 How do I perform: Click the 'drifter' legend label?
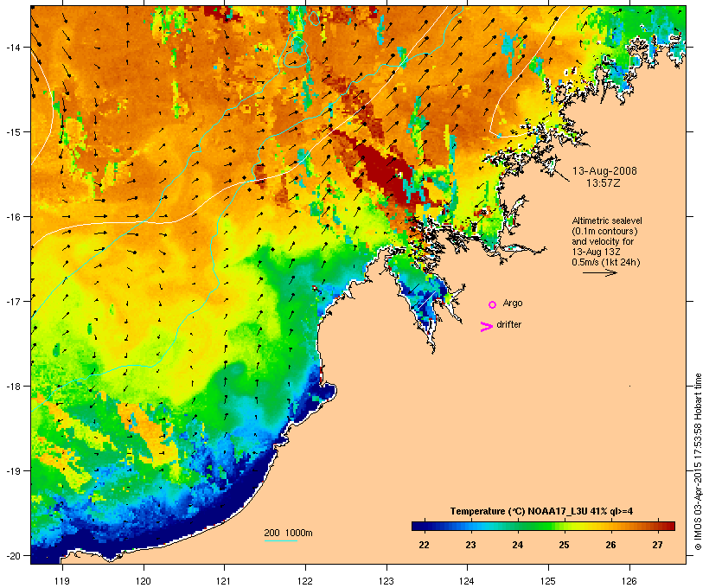tap(508, 324)
